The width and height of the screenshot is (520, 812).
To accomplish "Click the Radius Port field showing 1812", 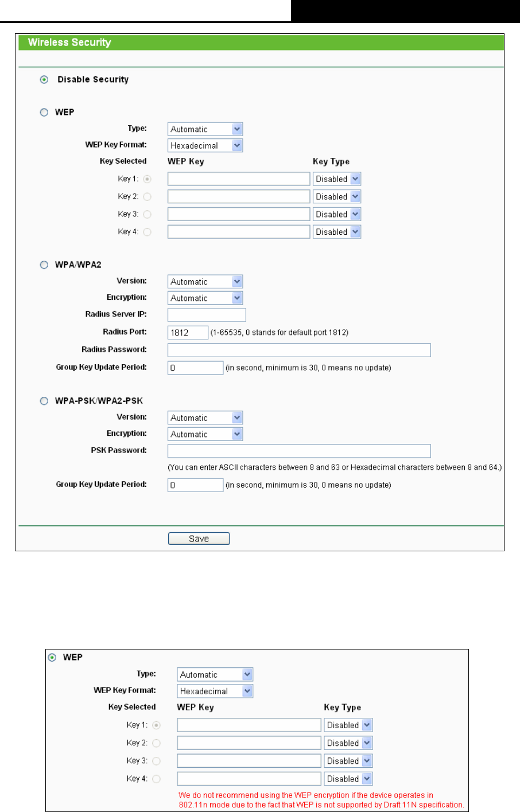I will (x=188, y=332).
